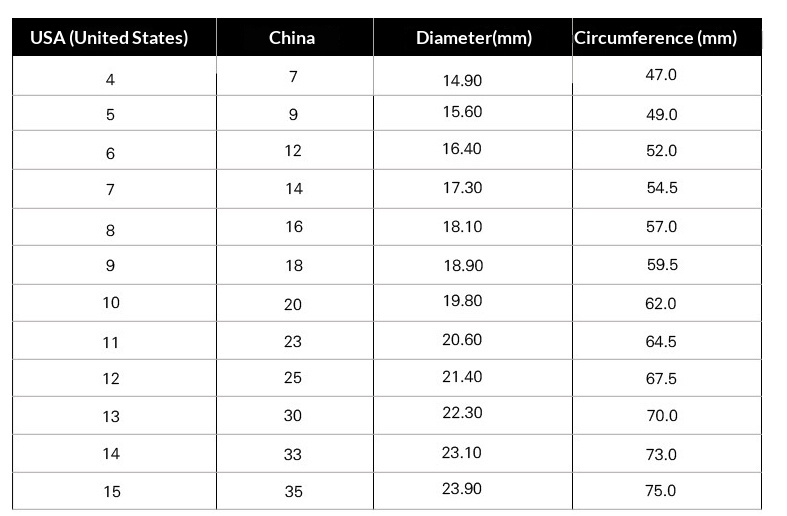Click the diameter value 17.30
The width and height of the screenshot is (787, 516).
(x=462, y=188)
